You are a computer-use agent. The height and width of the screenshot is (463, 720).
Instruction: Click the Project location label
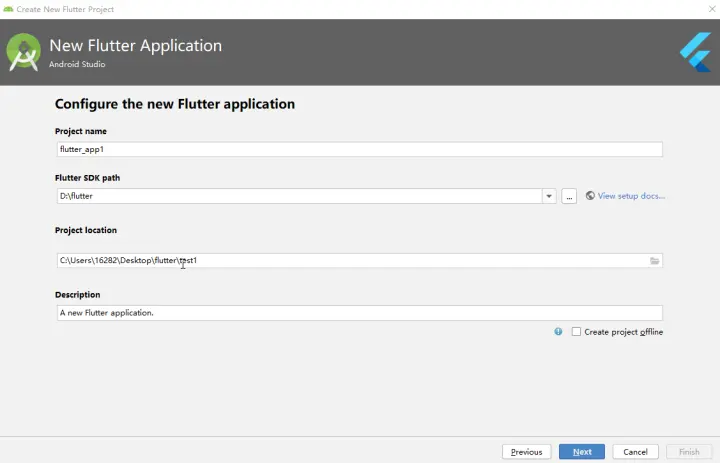click(86, 230)
